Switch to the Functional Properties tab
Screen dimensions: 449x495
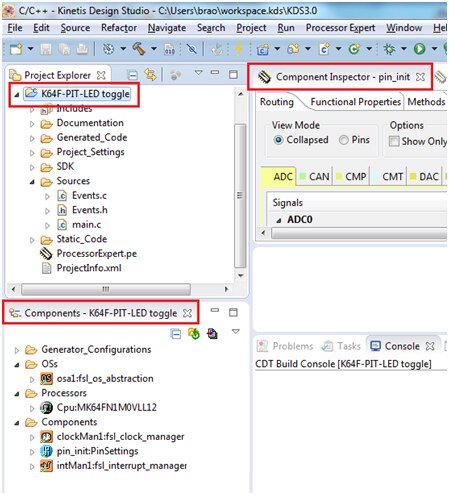355,102
